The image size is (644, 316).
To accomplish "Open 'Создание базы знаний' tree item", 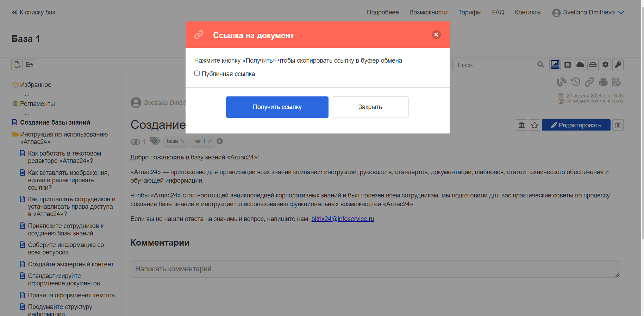I will point(55,122).
